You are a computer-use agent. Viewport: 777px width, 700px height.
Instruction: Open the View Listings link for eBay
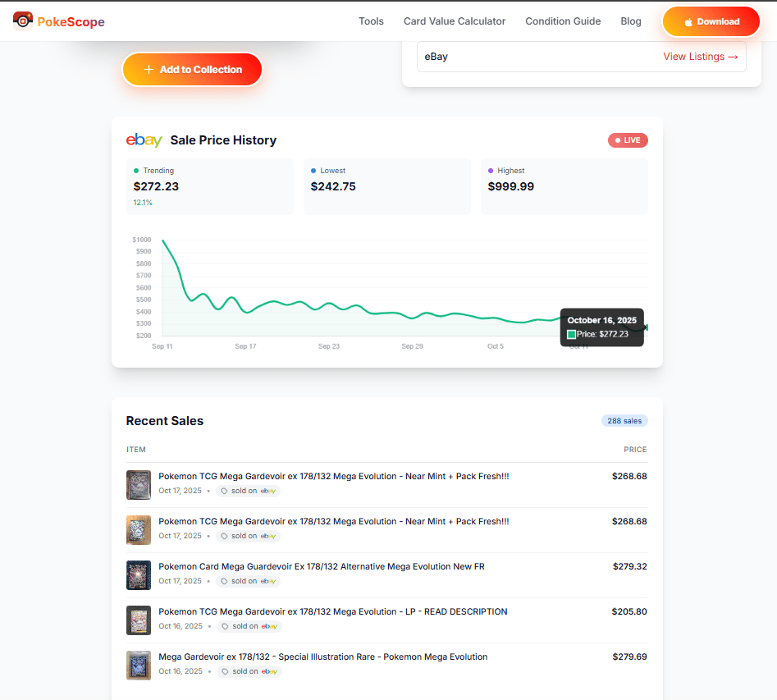(x=701, y=57)
